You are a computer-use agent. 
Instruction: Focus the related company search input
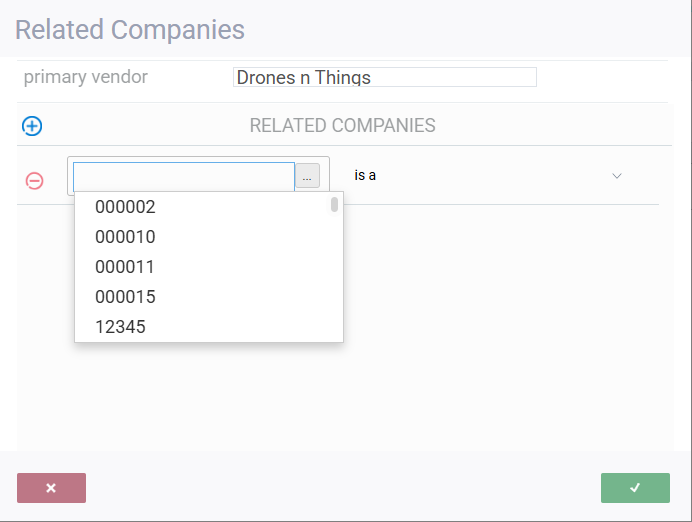pyautogui.click(x=184, y=176)
